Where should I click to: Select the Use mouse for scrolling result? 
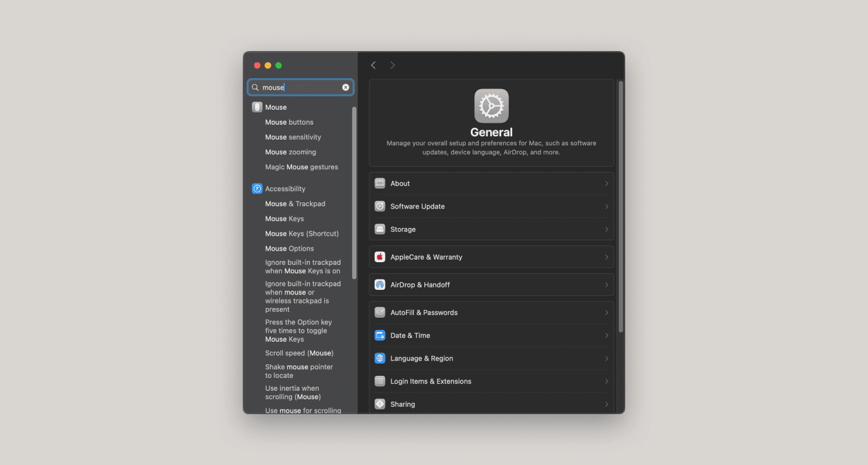click(303, 410)
